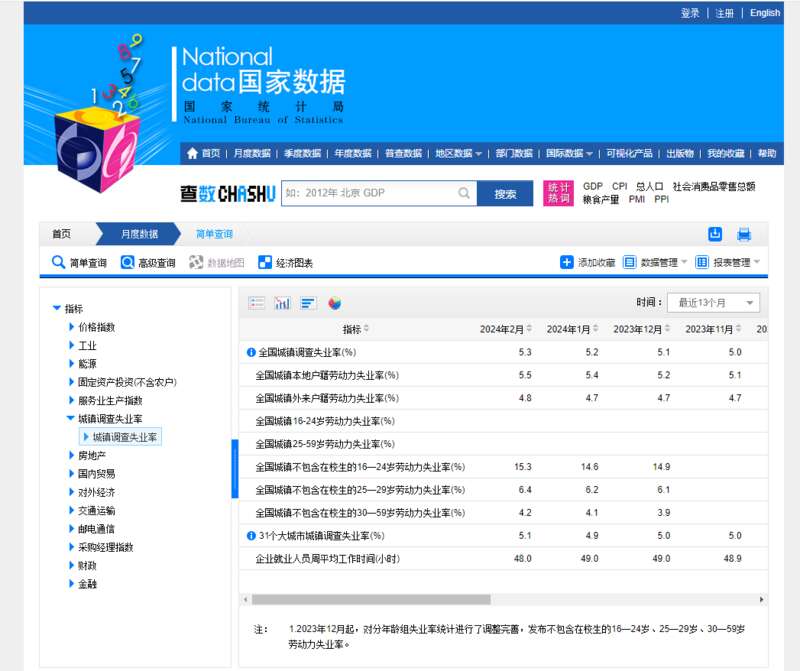Click the magnifier icon in search box
The image size is (800, 671).
tap(464, 193)
